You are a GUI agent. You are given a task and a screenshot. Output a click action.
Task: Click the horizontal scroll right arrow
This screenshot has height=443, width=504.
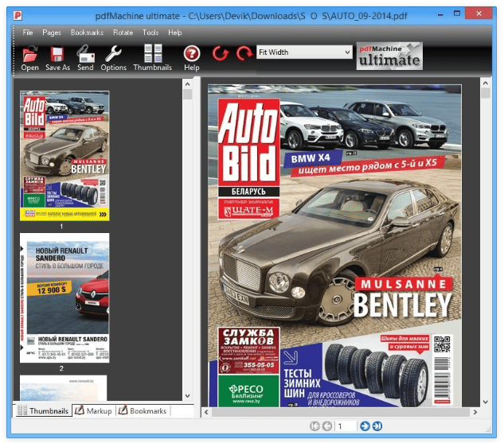[475, 412]
